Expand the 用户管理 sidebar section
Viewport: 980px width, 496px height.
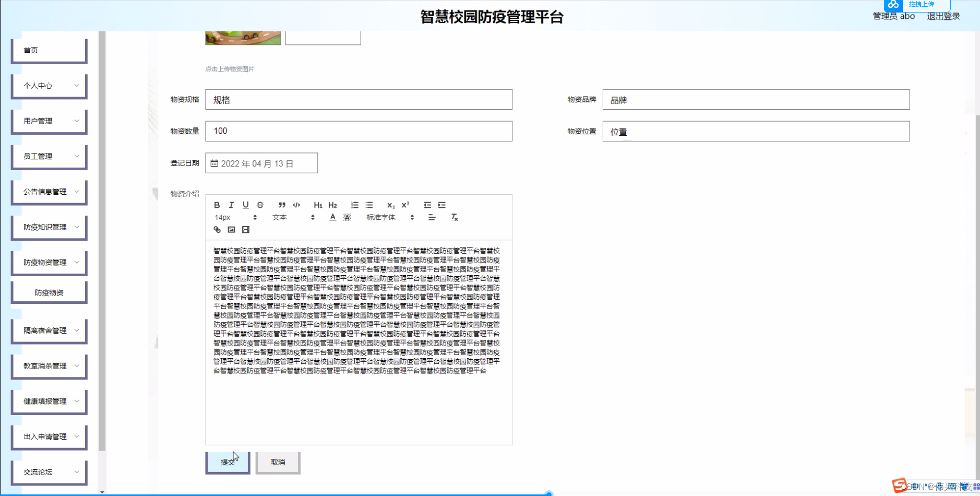click(x=49, y=121)
